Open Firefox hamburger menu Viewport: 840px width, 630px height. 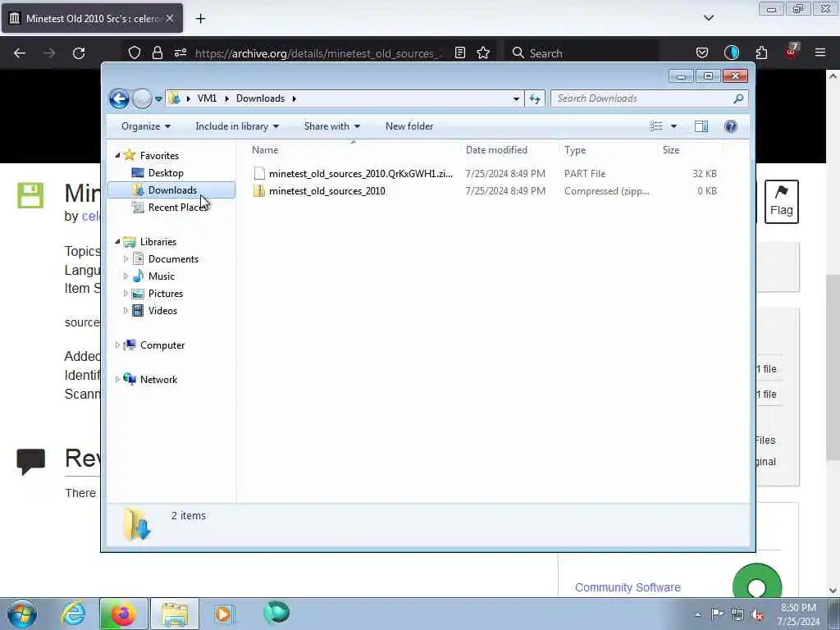coord(820,53)
